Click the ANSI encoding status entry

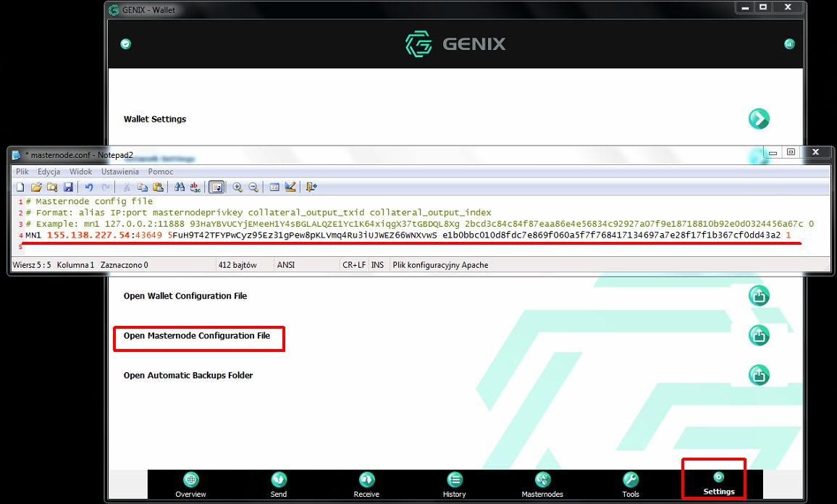click(x=285, y=265)
